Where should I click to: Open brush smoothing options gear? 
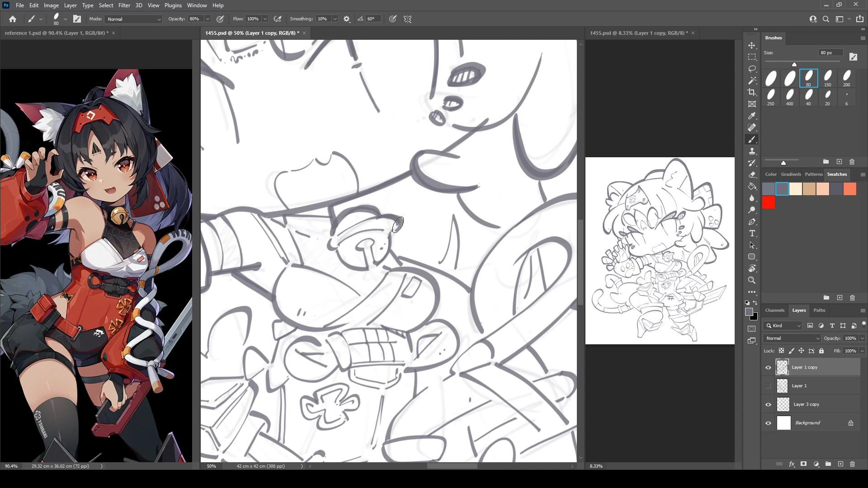coord(347,19)
